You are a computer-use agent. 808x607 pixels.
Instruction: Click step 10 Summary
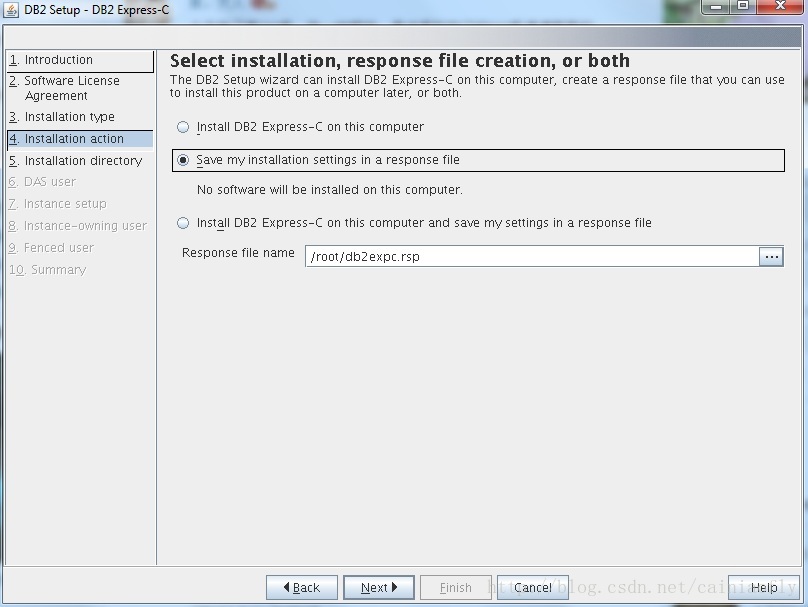point(48,270)
